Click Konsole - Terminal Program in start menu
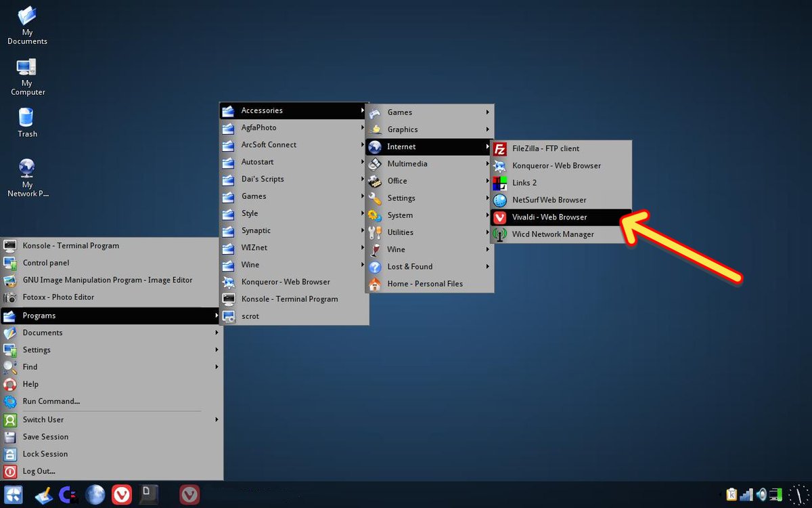Screen dimensions: 812x508 (112, 246)
